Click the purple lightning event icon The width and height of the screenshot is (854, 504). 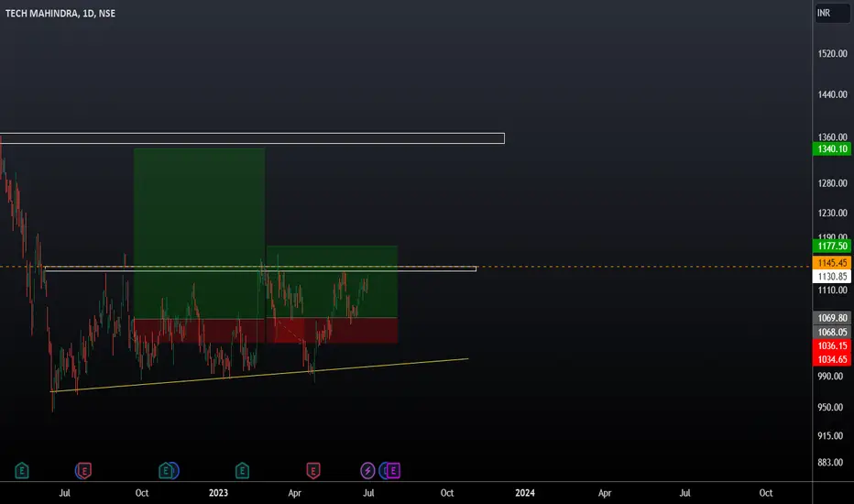point(367,470)
